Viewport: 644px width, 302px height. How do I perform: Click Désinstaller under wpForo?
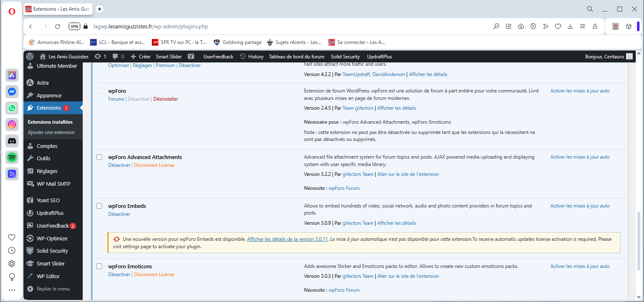click(166, 99)
